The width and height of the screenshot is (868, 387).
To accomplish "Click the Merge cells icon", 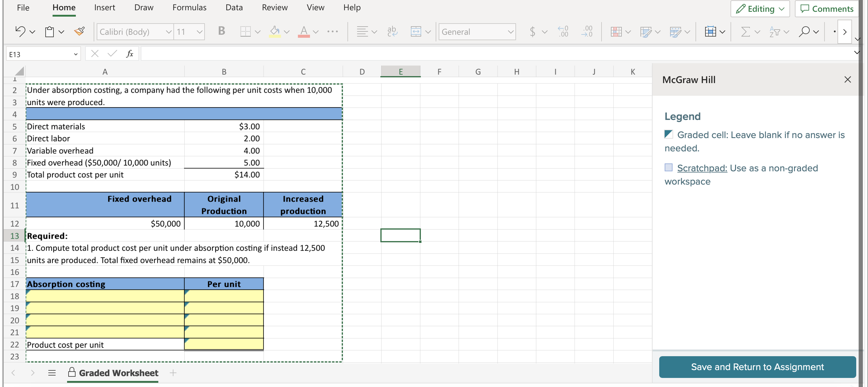I will (416, 32).
